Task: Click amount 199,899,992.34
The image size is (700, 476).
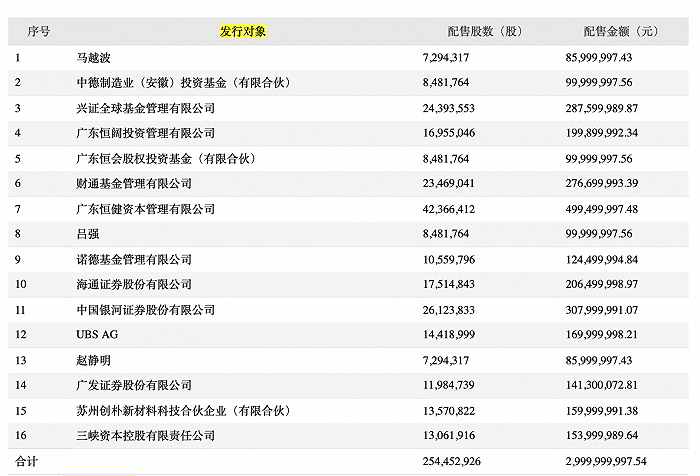Action: [x=602, y=133]
